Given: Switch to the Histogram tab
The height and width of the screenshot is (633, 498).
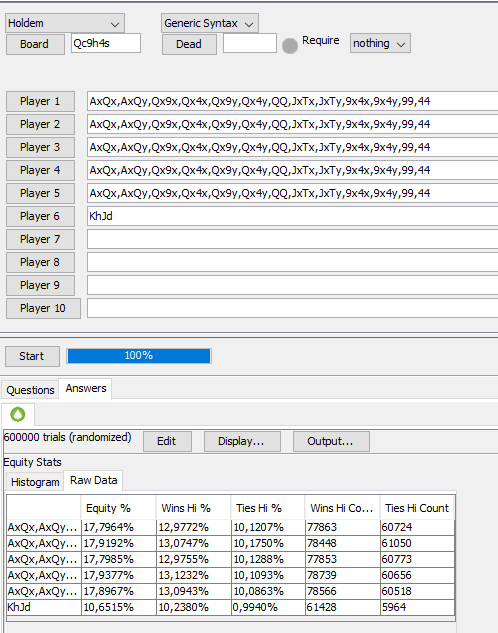Looking at the screenshot, I should click(35, 482).
